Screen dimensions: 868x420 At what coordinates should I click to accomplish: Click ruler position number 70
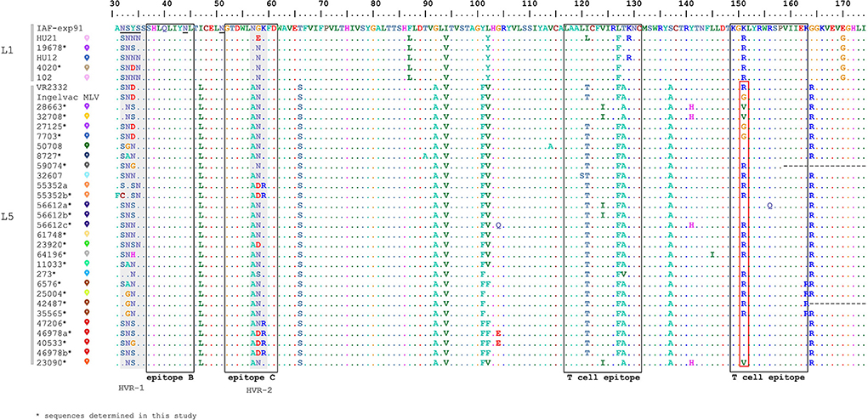coord(324,6)
